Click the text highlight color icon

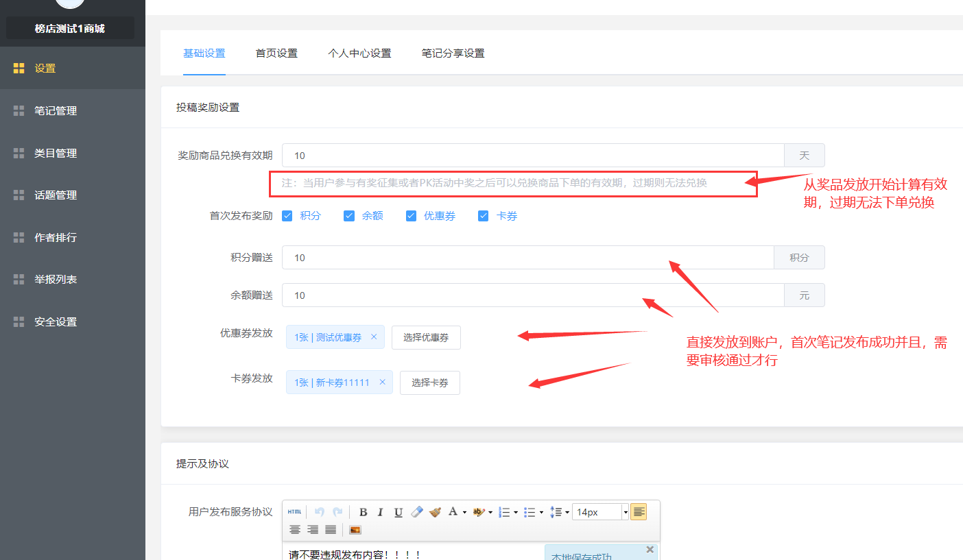pos(479,512)
